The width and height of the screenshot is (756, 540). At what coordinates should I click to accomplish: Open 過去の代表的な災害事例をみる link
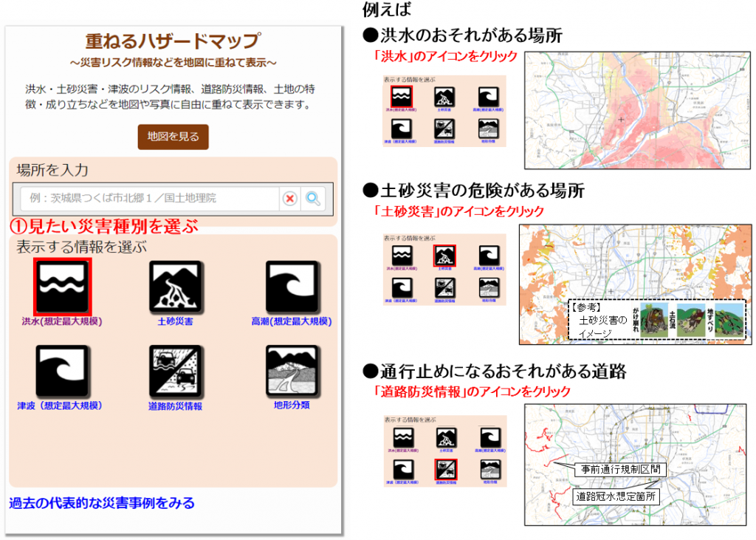[x=102, y=503]
